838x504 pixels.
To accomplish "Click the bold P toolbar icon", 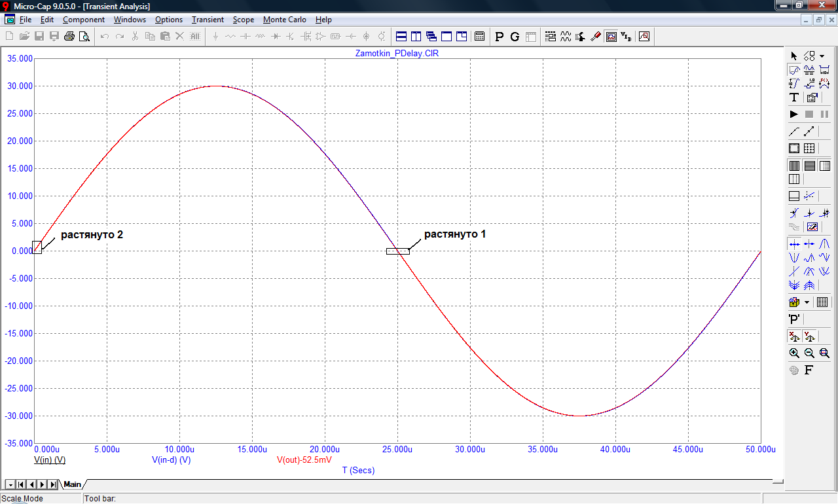I will pyautogui.click(x=500, y=37).
